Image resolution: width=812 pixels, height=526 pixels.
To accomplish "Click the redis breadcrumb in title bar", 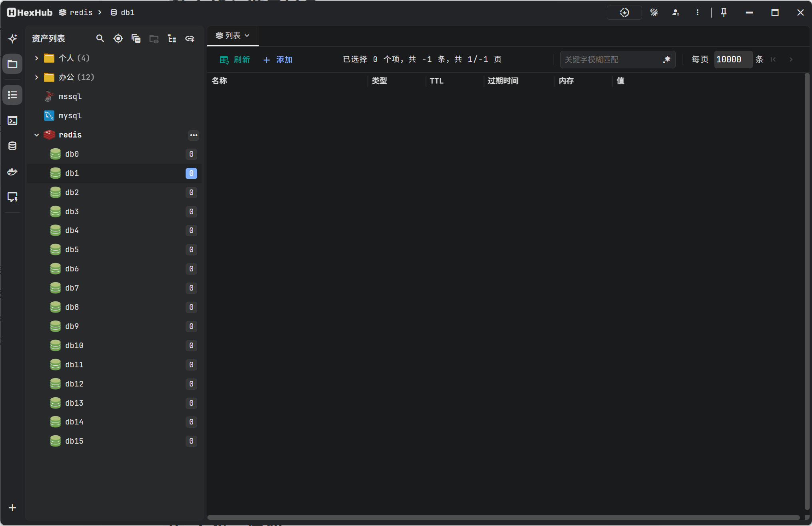I will click(x=76, y=12).
